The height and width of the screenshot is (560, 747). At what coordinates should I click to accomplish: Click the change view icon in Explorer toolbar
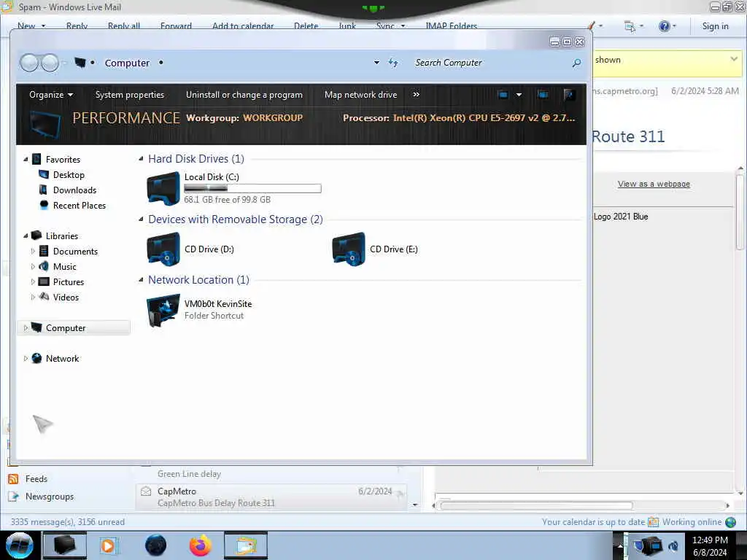click(x=503, y=95)
